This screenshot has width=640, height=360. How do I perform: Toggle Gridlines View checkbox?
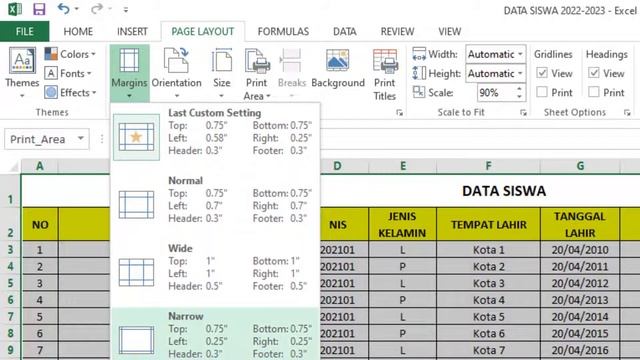click(x=542, y=73)
